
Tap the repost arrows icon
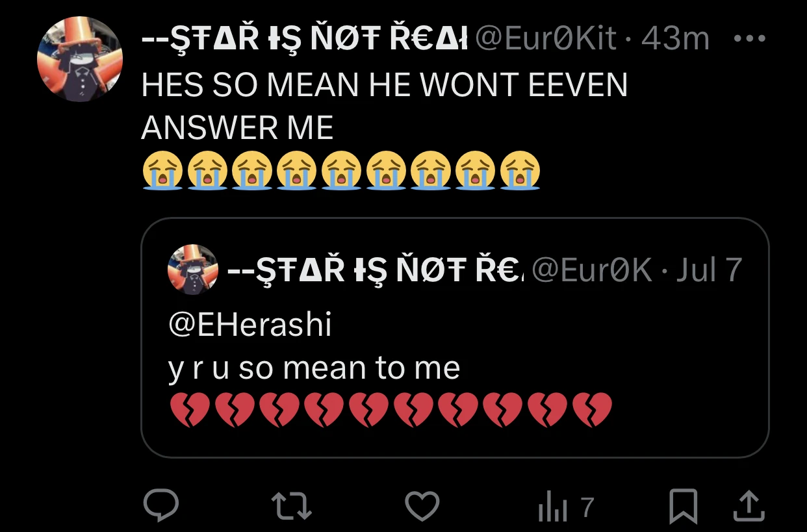click(291, 507)
